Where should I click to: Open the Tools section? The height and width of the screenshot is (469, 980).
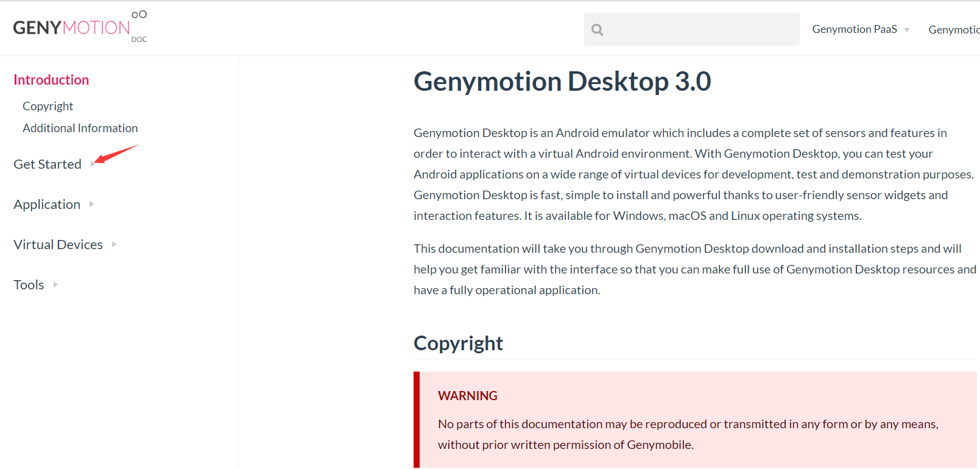pos(29,284)
